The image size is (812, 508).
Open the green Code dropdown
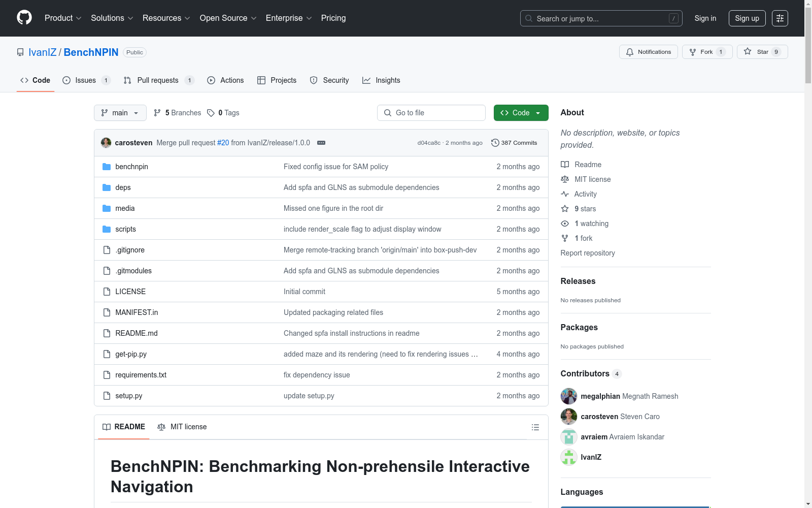point(521,113)
